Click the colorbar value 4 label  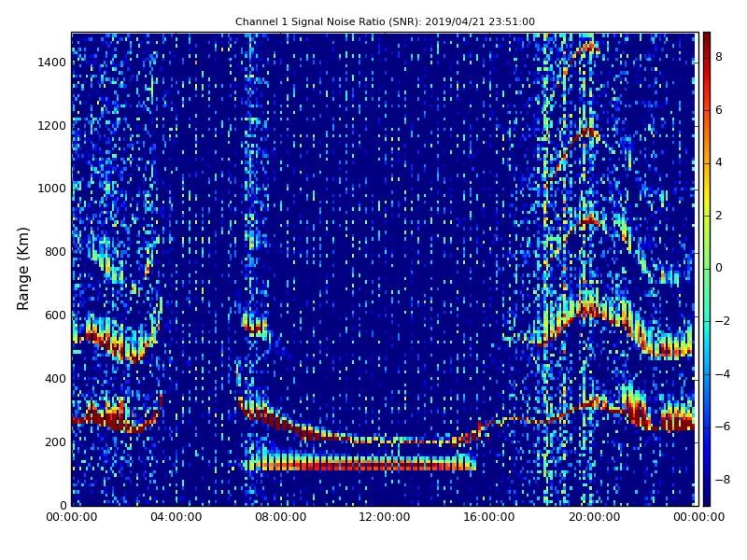(719, 162)
